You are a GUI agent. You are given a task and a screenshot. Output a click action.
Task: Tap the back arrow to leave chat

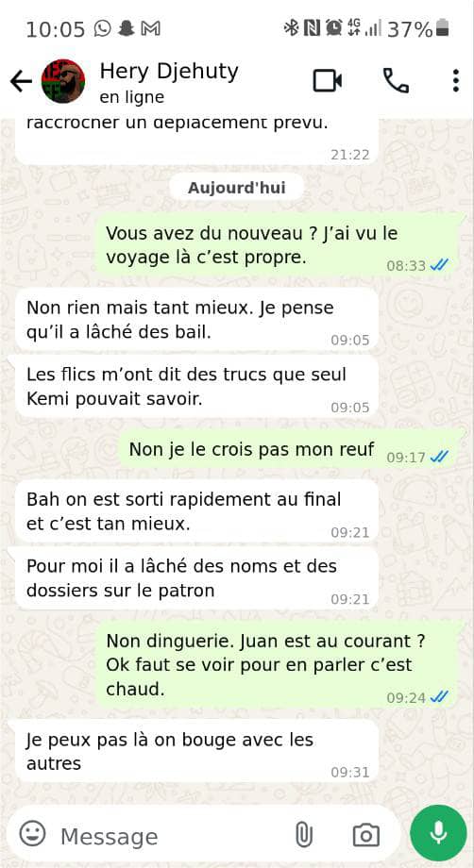(x=21, y=81)
